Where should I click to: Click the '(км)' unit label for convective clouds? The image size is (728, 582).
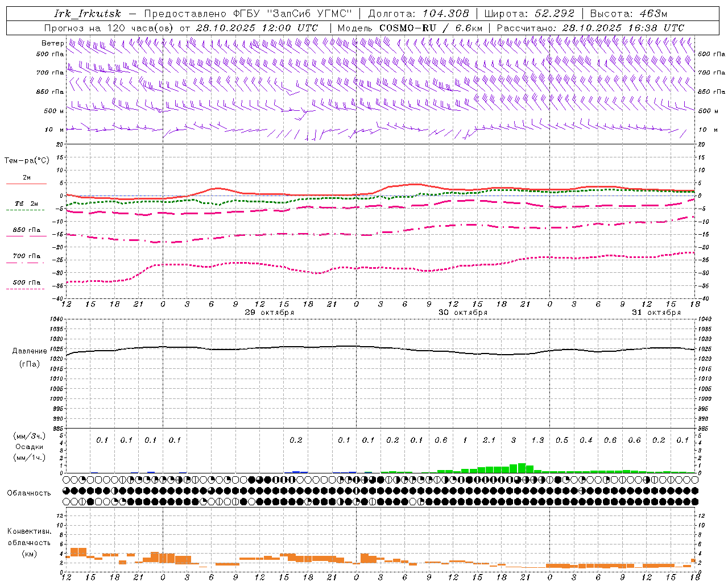[29, 554]
